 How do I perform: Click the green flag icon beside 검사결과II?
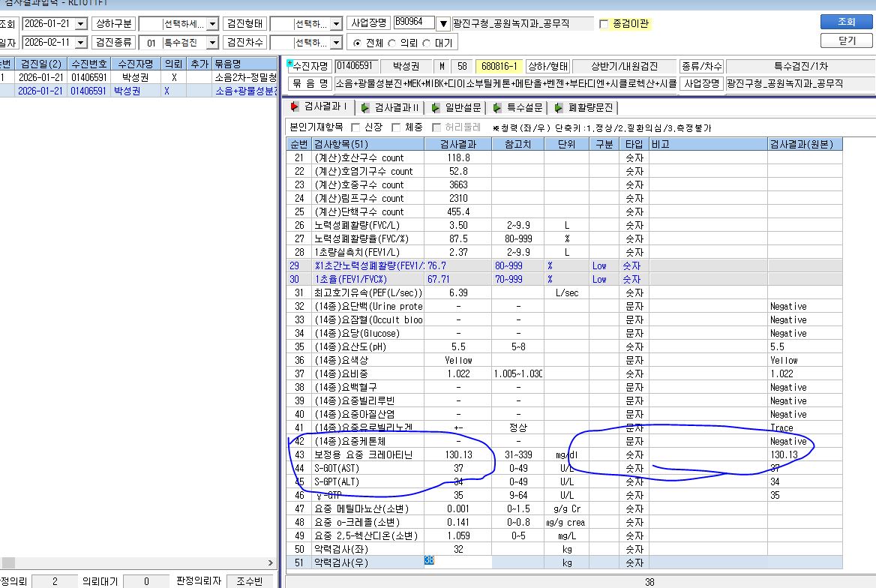pyautogui.click(x=364, y=107)
